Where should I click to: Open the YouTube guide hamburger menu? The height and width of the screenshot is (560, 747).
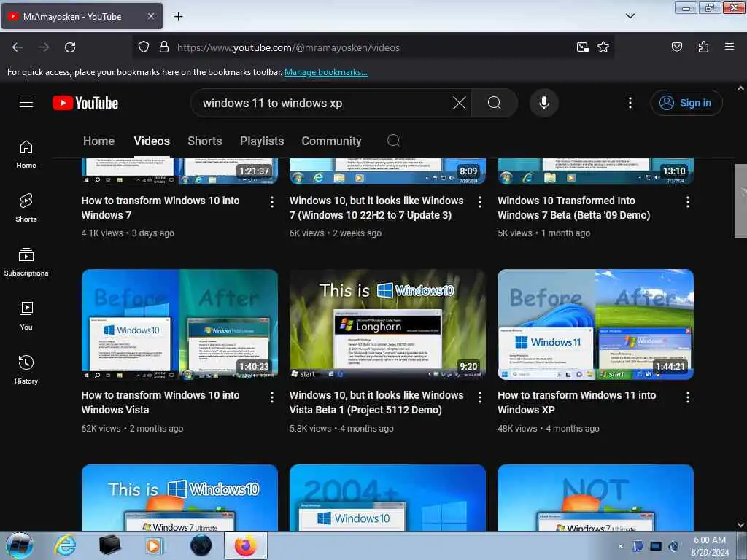click(x=26, y=103)
